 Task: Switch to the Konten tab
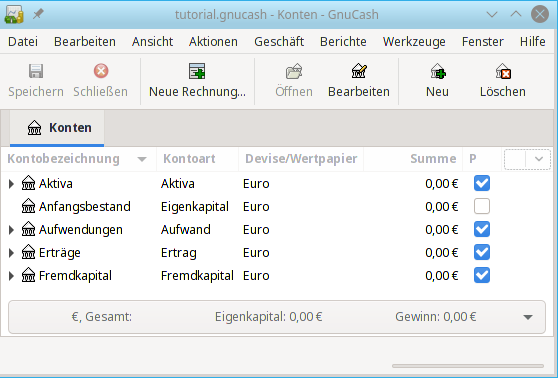(x=57, y=127)
